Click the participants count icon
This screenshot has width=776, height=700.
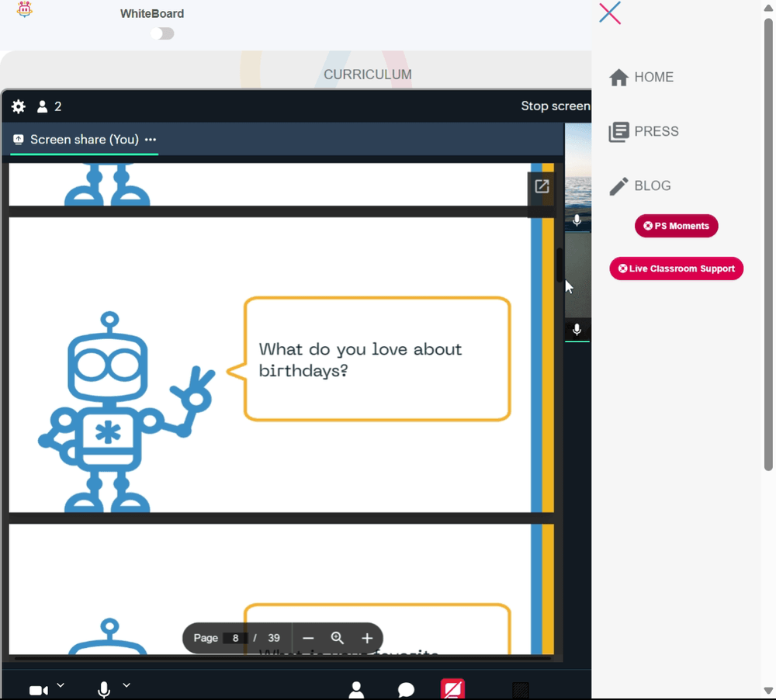49,106
